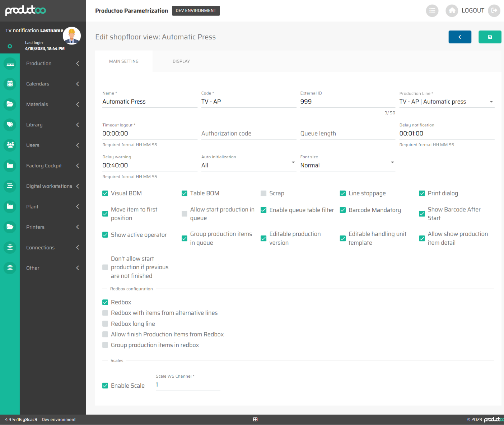Click the Production sidebar icon
The height and width of the screenshot is (425, 504).
10,64
